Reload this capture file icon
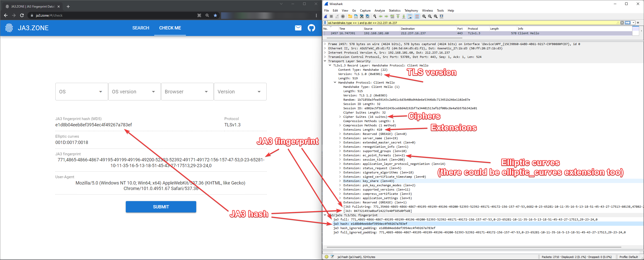The image size is (644, 260). coord(367,16)
